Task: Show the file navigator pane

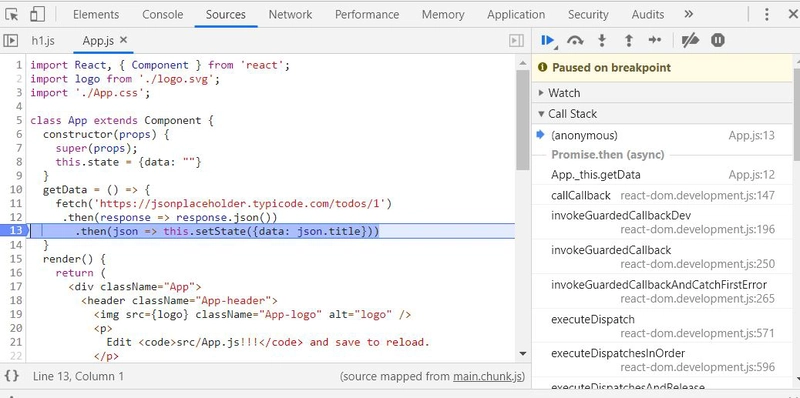Action: tap(11, 40)
